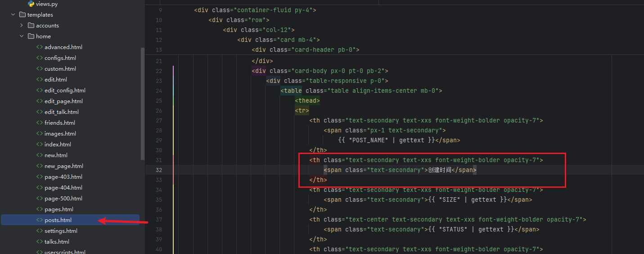Select friends.html in the project tree
Viewport: 644px width, 254px height.
point(59,123)
